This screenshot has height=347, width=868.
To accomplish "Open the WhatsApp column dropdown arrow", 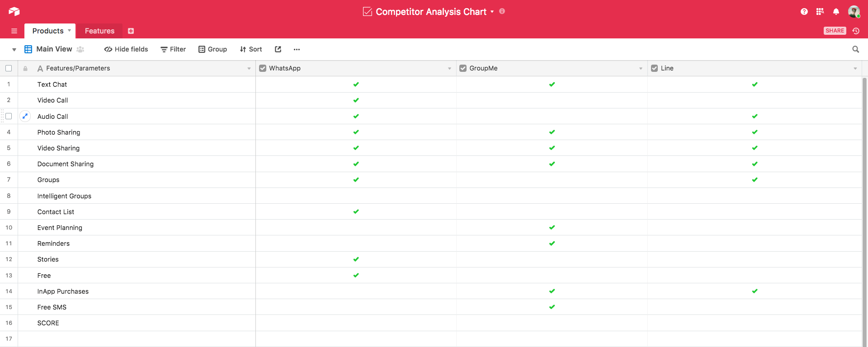I will click(449, 68).
